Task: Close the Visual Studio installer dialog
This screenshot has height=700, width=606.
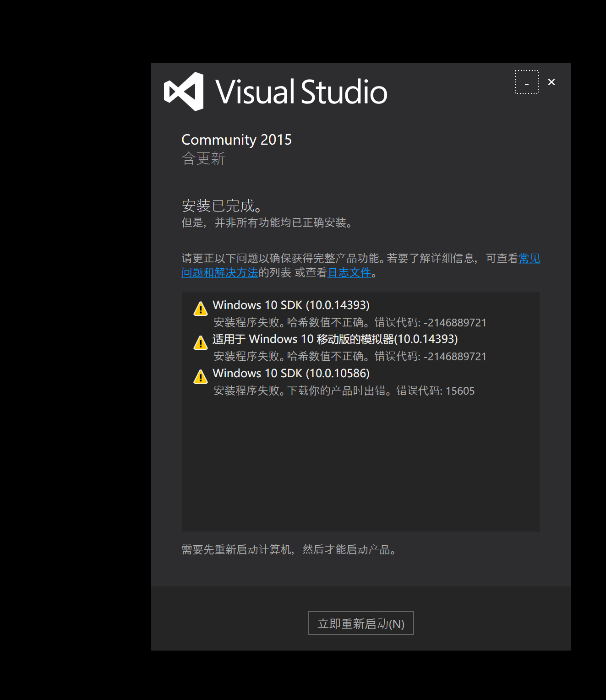Action: coord(551,82)
